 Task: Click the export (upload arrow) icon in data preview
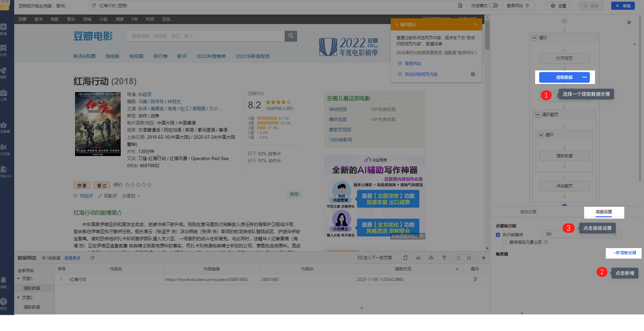431,258
